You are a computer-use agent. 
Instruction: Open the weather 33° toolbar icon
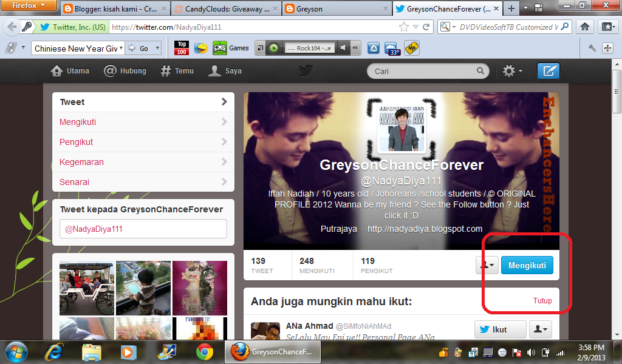point(392,49)
